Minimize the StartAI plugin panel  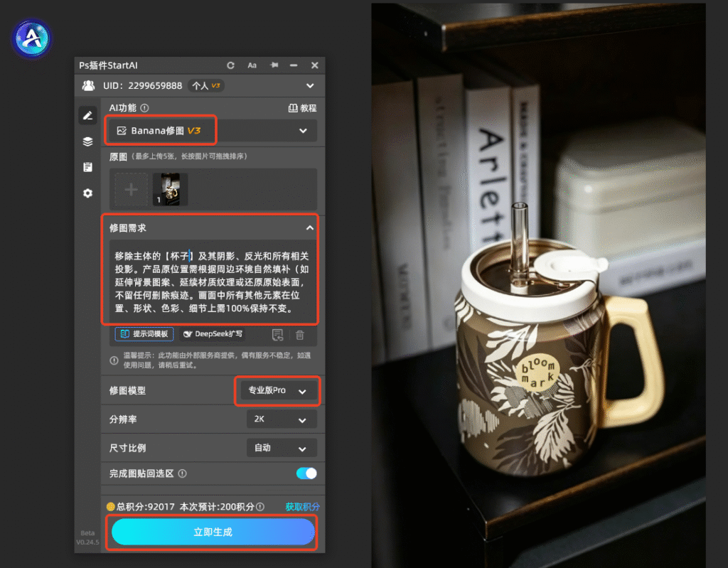[x=294, y=65]
